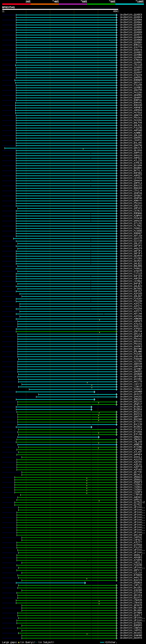Click the UniRef100_Q43037 alignment bar
The width and height of the screenshot is (146, 644).
(x=78, y=394)
